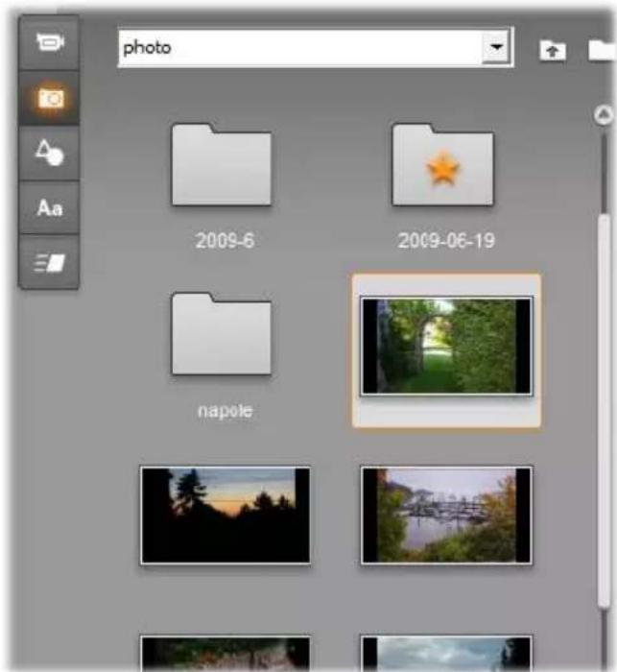Click the napole folder name text
617x672 pixels.
click(x=225, y=411)
